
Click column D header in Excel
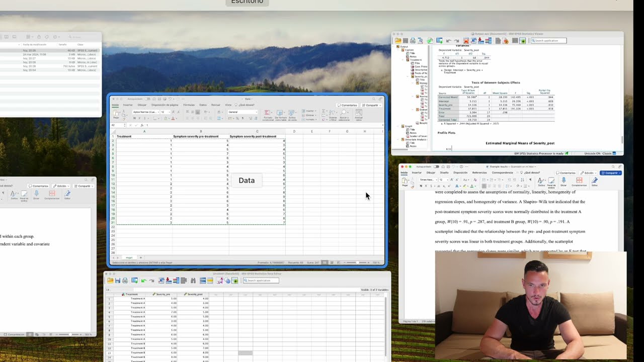tap(294, 131)
